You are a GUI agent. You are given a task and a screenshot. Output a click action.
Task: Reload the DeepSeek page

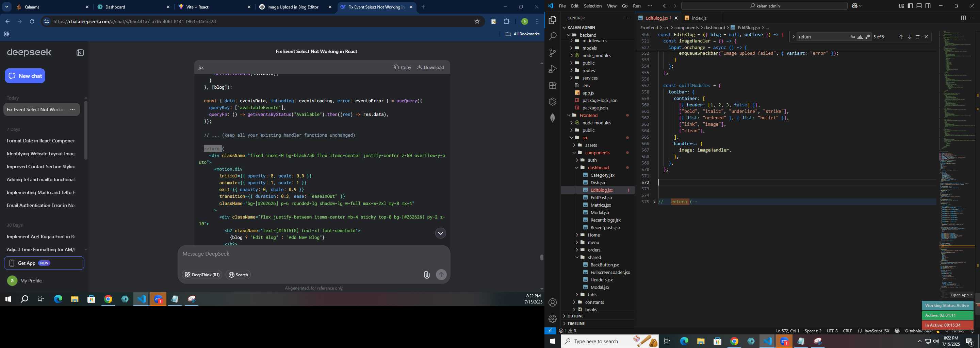pyautogui.click(x=32, y=22)
